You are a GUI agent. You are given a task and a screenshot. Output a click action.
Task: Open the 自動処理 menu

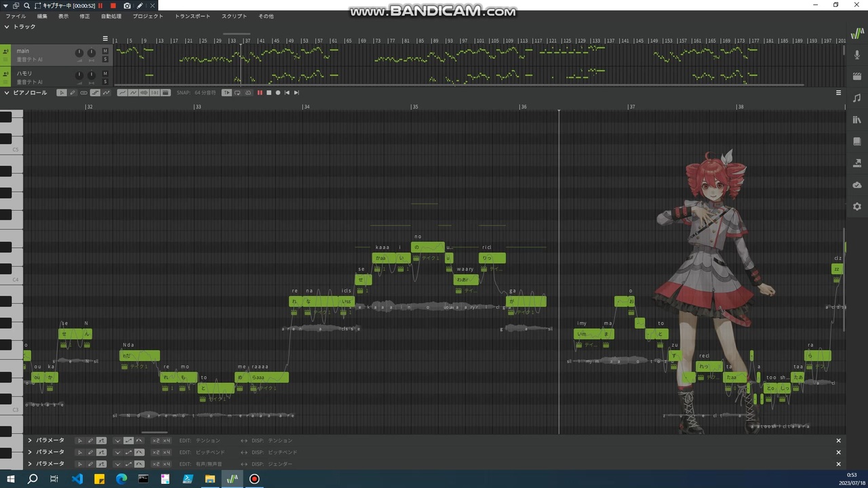[111, 16]
